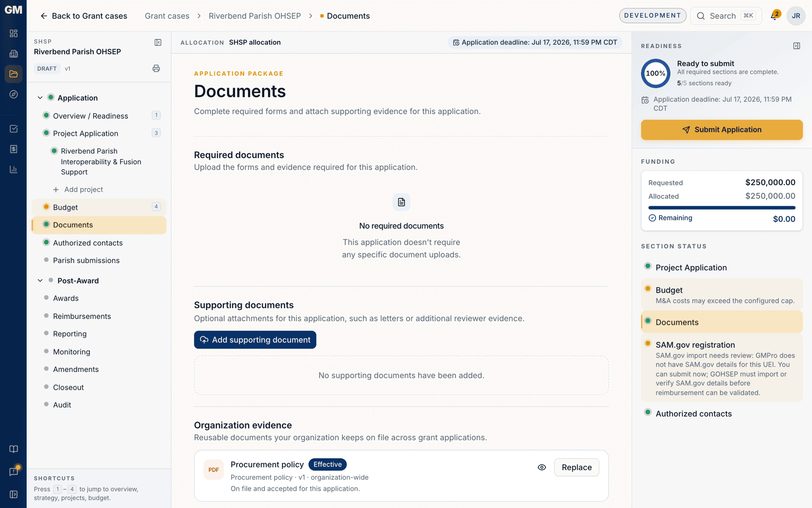Click the print icon next to DRAFT
The width and height of the screenshot is (812, 508).
(156, 69)
